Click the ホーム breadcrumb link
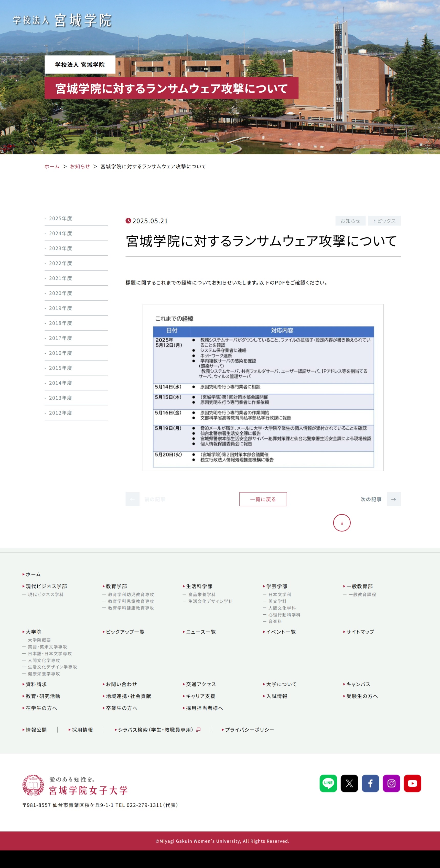 52,166
